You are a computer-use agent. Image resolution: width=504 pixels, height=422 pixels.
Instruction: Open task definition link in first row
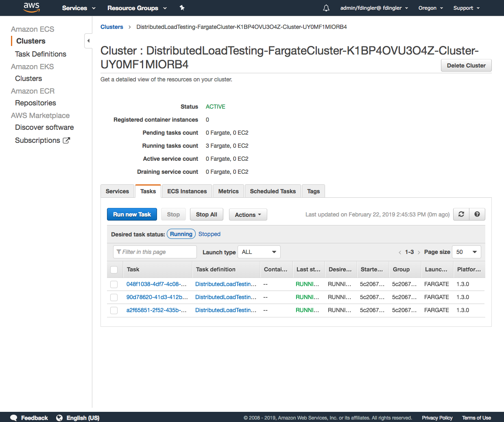pos(226,284)
